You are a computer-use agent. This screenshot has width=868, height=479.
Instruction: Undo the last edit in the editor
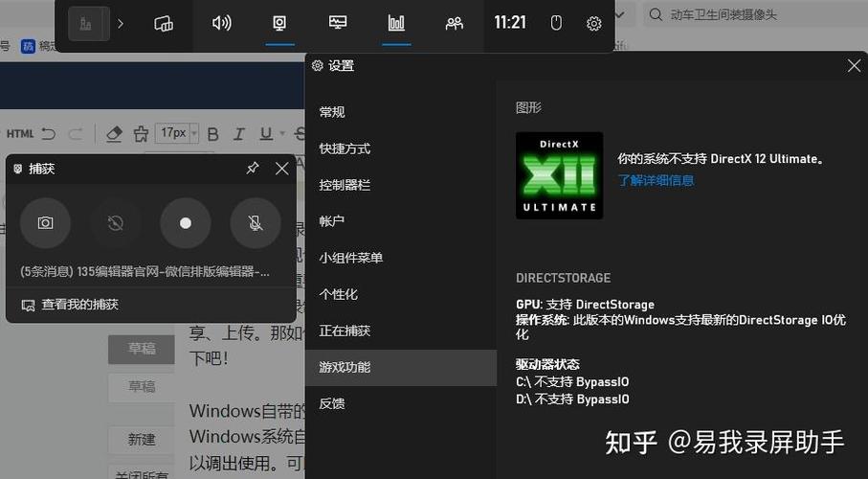click(x=49, y=133)
